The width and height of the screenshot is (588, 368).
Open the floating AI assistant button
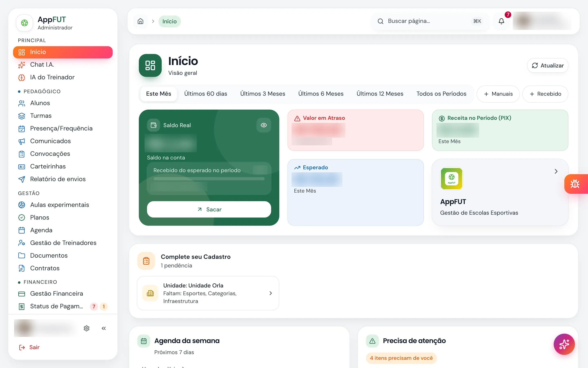point(564,344)
